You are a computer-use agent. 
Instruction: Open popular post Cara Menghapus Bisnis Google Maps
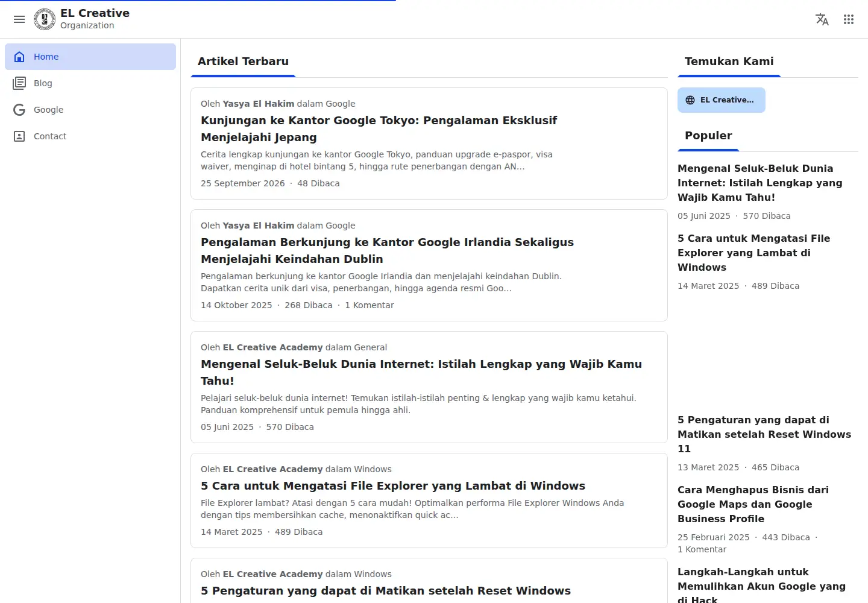(x=753, y=504)
